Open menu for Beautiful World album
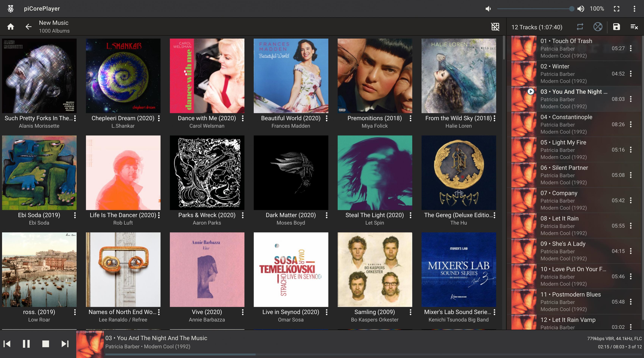 click(327, 118)
